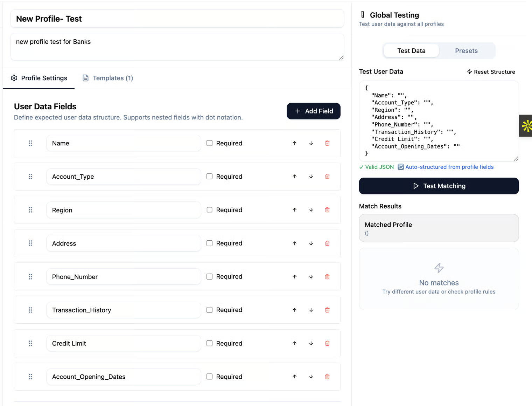The image size is (532, 406).
Task: Move the Transaction_History field down
Action: coord(311,310)
